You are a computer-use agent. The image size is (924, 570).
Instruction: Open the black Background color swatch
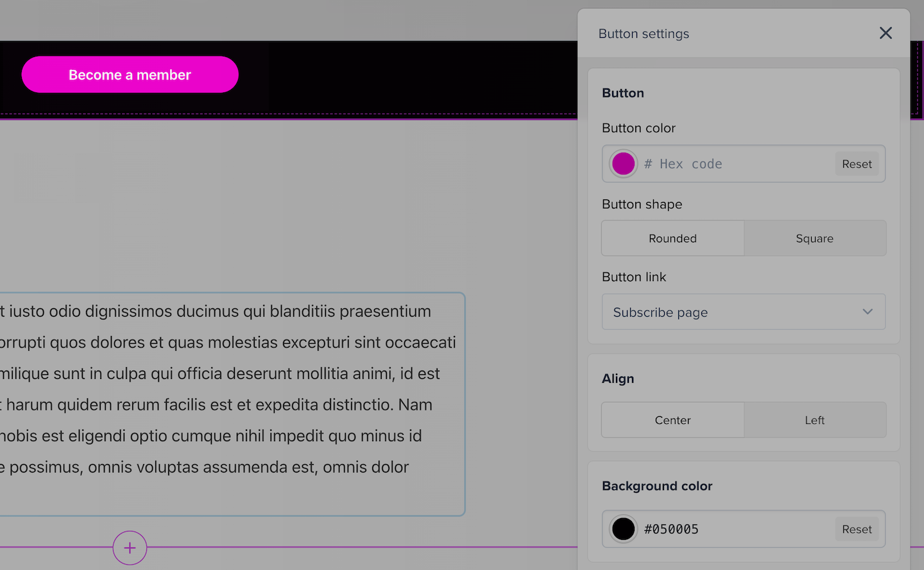623,530
